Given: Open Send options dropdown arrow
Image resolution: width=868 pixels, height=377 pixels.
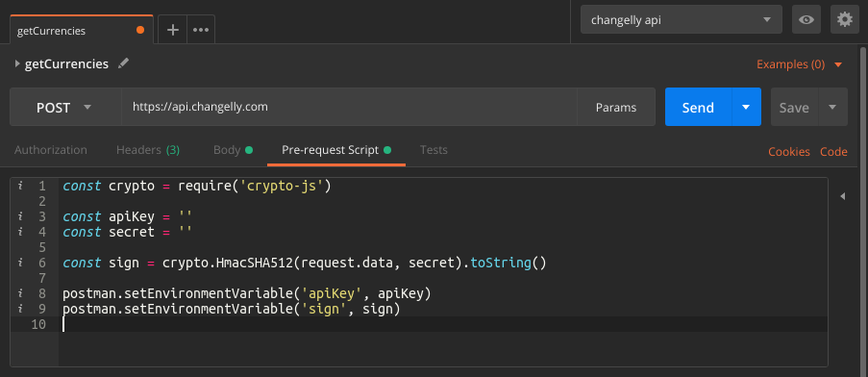Looking at the screenshot, I should [746, 107].
